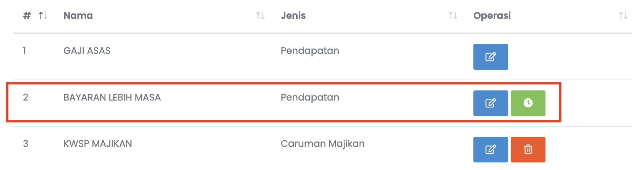Click the Caruman Majikan type cell

(322, 144)
